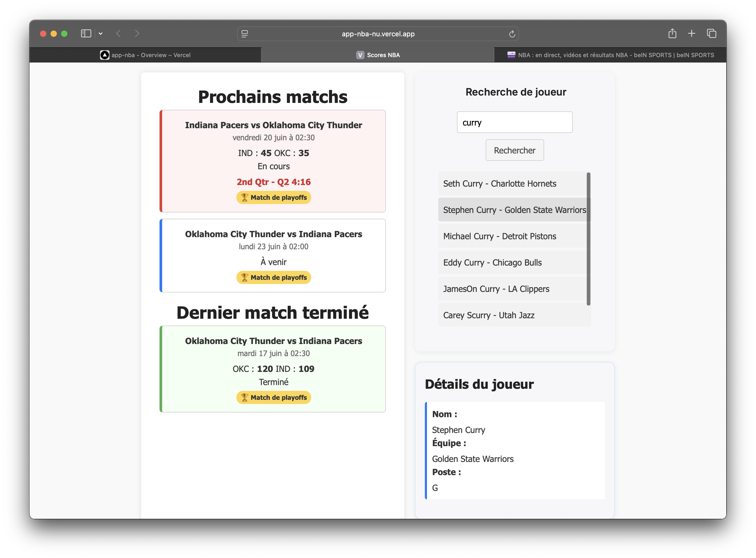Click the À venir status text
This screenshot has height=558, width=756.
point(273,262)
